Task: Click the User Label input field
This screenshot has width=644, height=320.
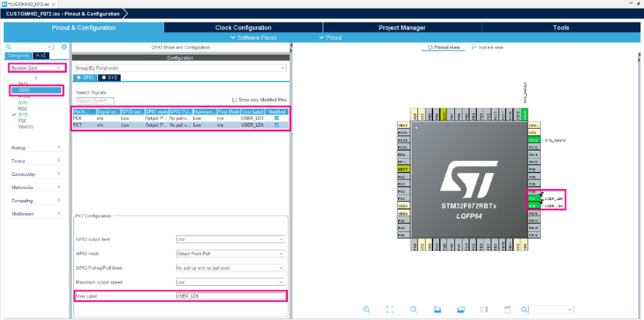Action: [x=230, y=296]
